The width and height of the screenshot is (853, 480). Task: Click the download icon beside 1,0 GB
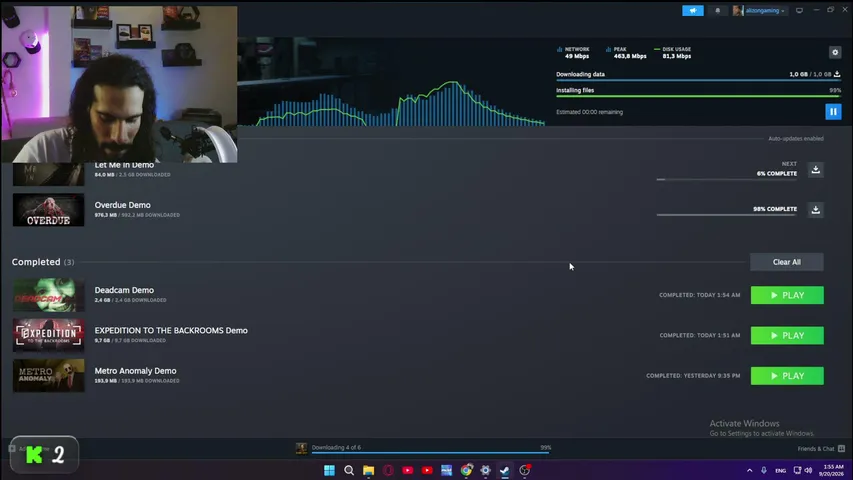pyautogui.click(x=837, y=74)
